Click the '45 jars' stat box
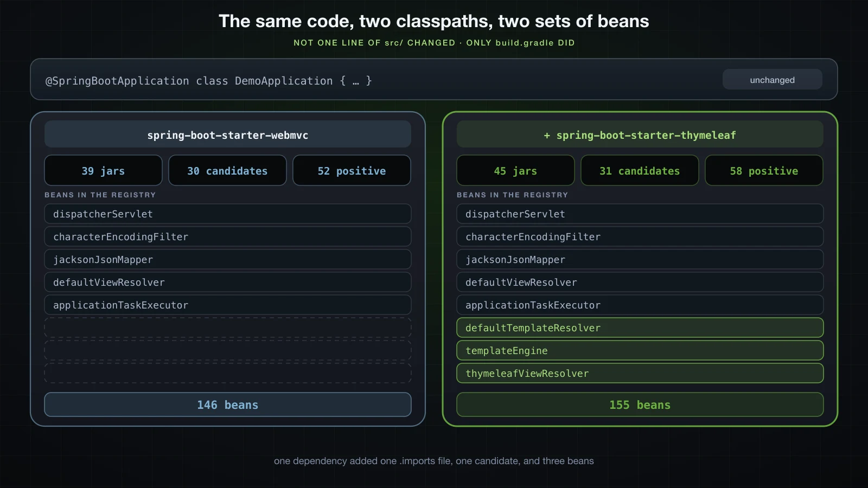The image size is (868, 488). [515, 171]
